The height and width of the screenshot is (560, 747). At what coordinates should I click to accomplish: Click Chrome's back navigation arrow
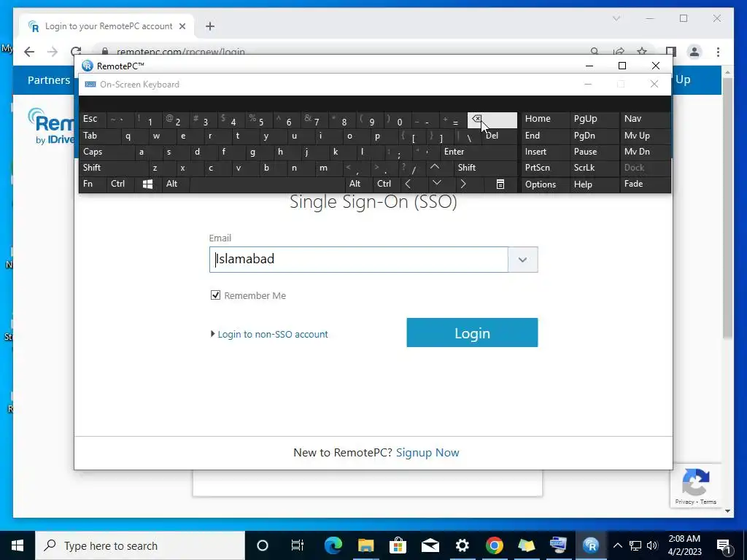29,52
